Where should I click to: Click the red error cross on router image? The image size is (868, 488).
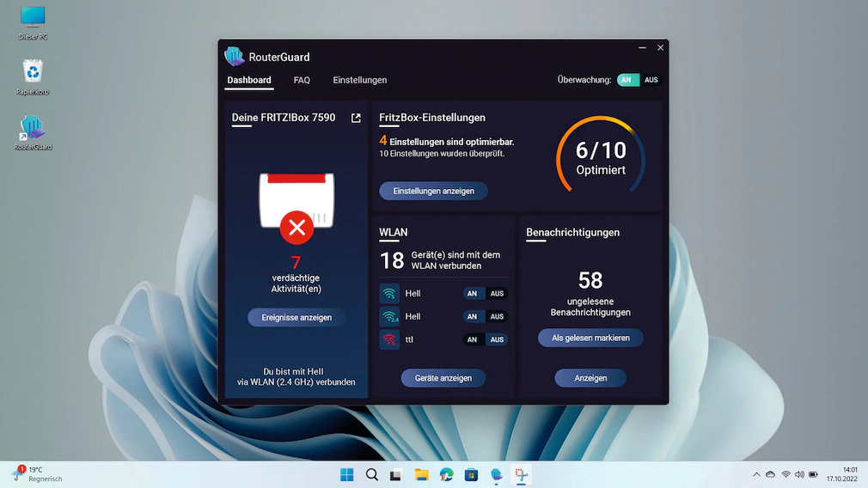(x=296, y=228)
